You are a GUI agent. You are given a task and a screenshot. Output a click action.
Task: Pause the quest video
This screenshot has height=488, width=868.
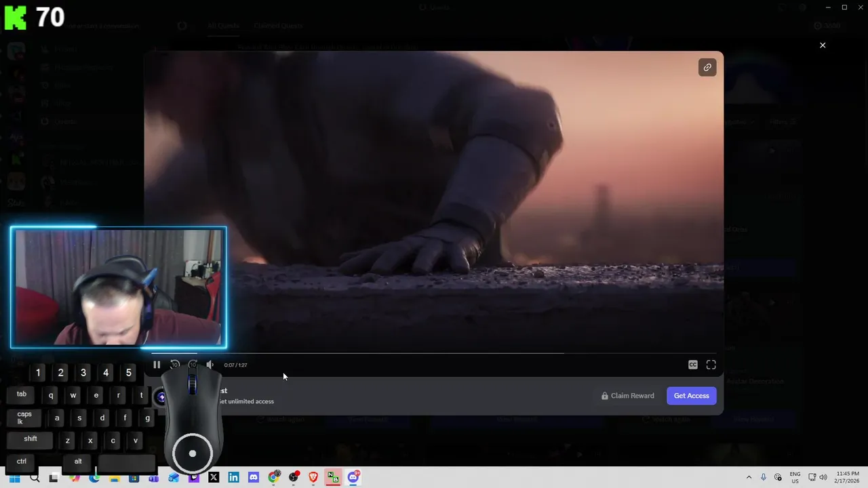(157, 365)
